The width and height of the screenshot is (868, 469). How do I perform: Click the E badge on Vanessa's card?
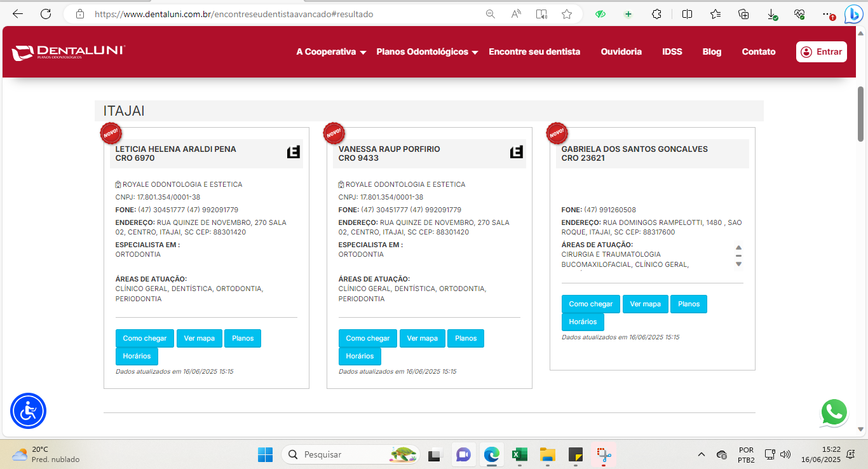tap(516, 152)
